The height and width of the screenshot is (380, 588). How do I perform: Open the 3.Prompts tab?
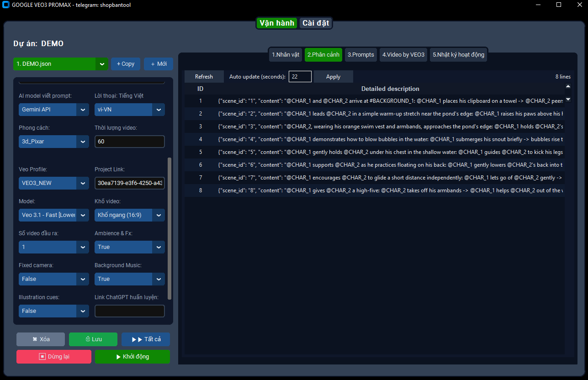point(360,55)
